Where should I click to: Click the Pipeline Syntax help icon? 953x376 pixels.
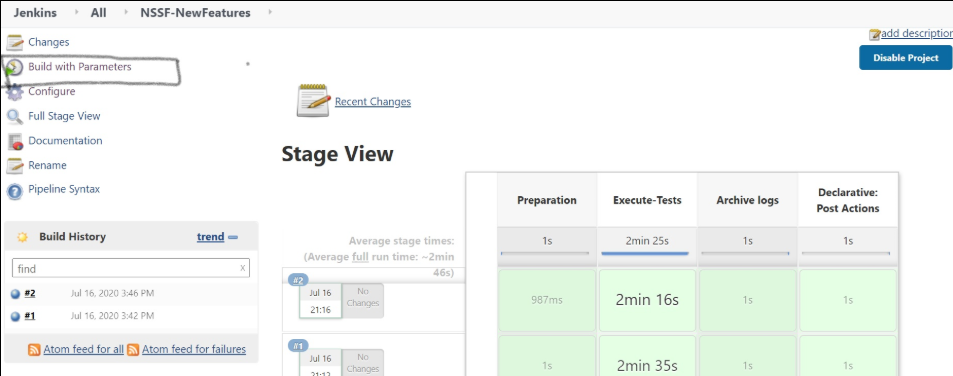[15, 190]
